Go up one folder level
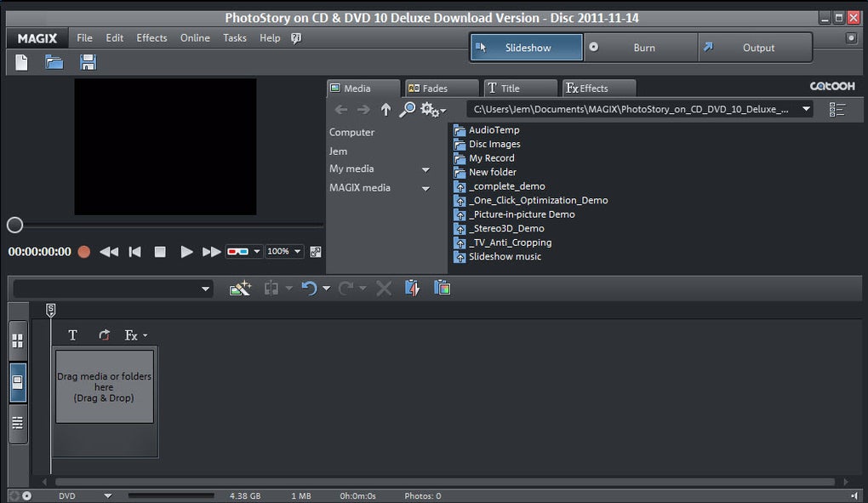The height and width of the screenshot is (503, 868). click(385, 110)
